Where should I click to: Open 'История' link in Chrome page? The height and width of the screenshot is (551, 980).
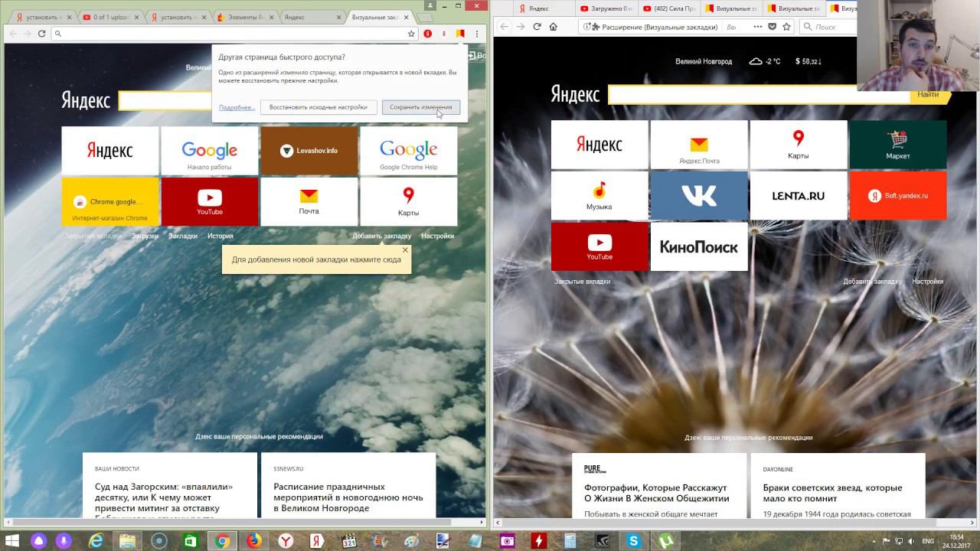point(220,236)
